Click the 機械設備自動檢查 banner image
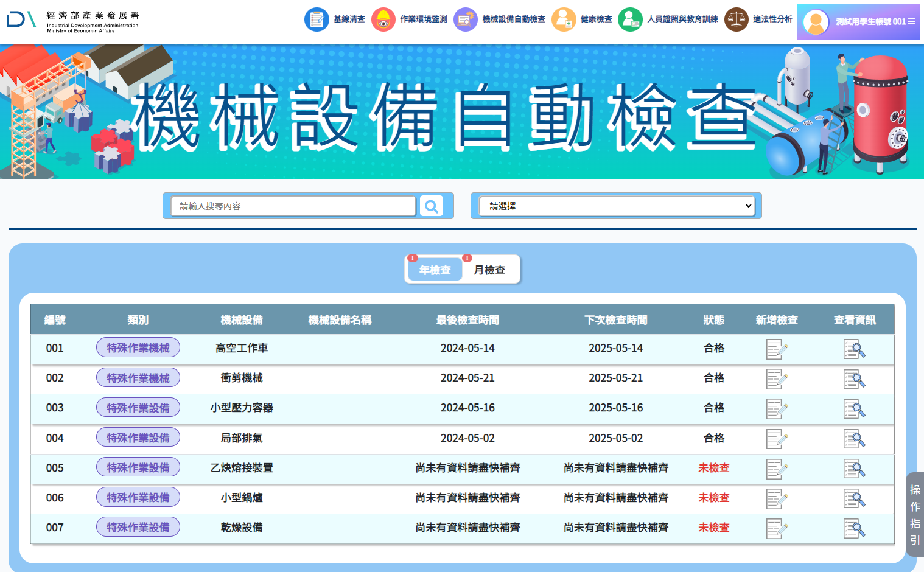The image size is (924, 572). (x=462, y=111)
